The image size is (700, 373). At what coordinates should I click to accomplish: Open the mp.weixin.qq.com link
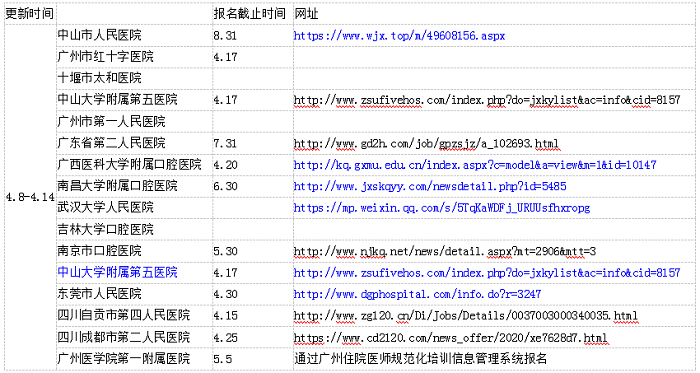click(442, 208)
